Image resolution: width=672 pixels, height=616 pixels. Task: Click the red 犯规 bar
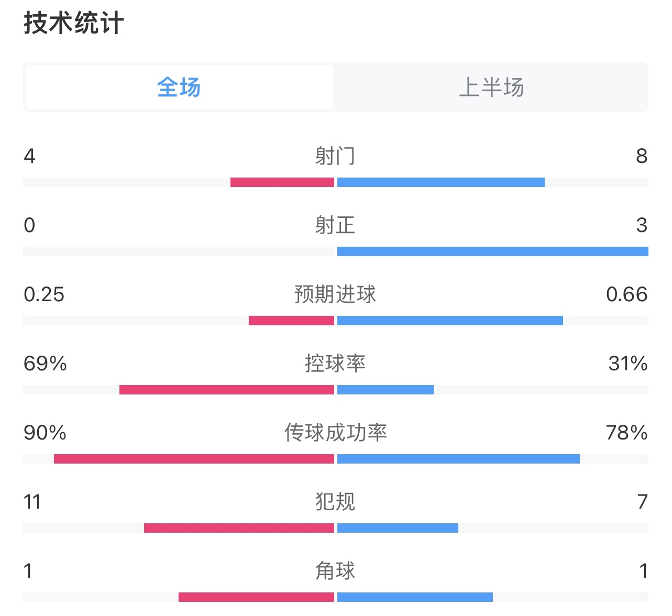(x=239, y=528)
